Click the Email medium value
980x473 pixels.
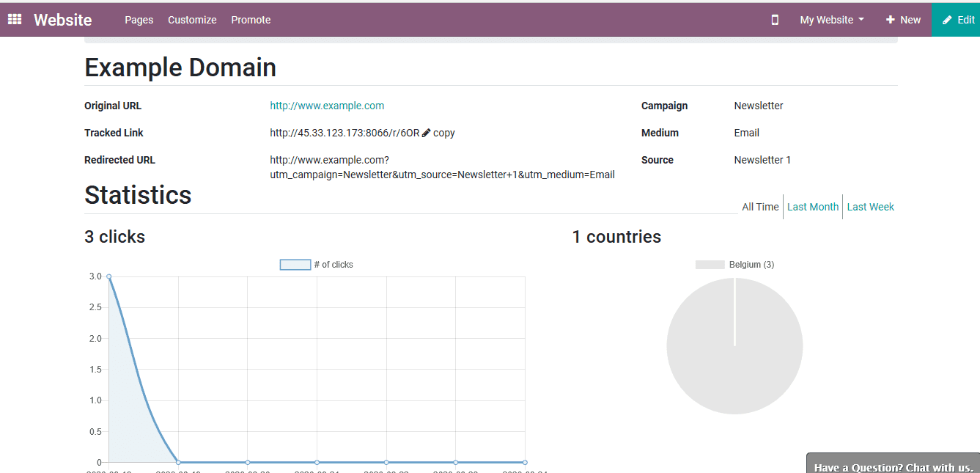(746, 133)
